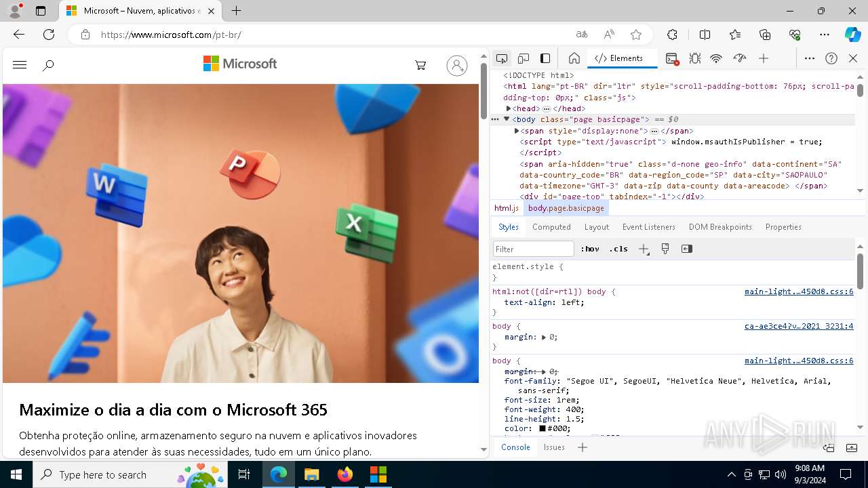Open DevTools help question mark icon
Image resolution: width=868 pixels, height=488 pixels.
831,58
